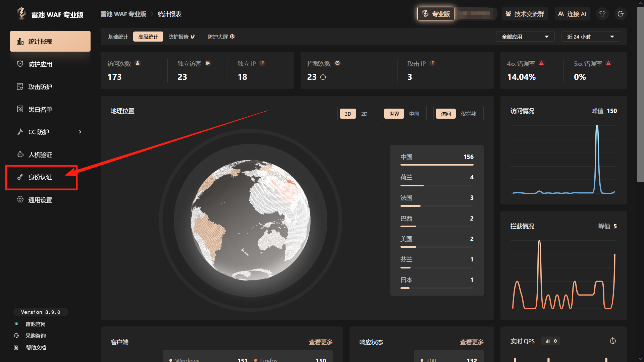This screenshot has width=644, height=362.
Task: Click the 中国 156 progress bar
Action: 437,165
